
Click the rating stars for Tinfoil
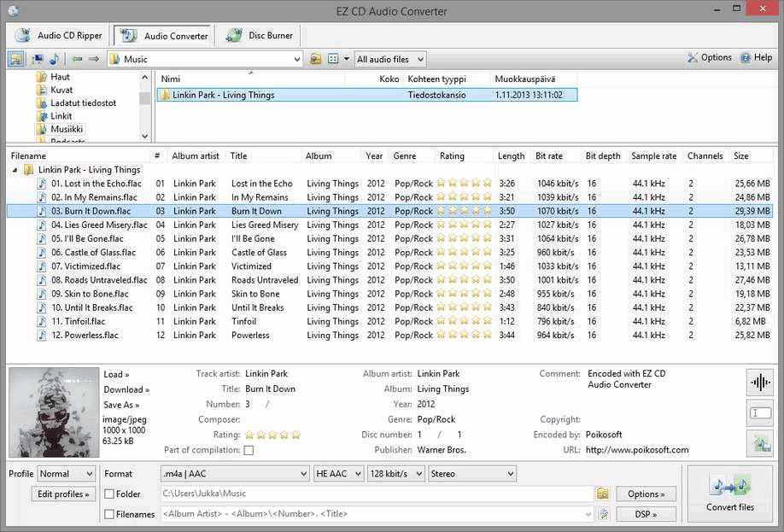[464, 321]
